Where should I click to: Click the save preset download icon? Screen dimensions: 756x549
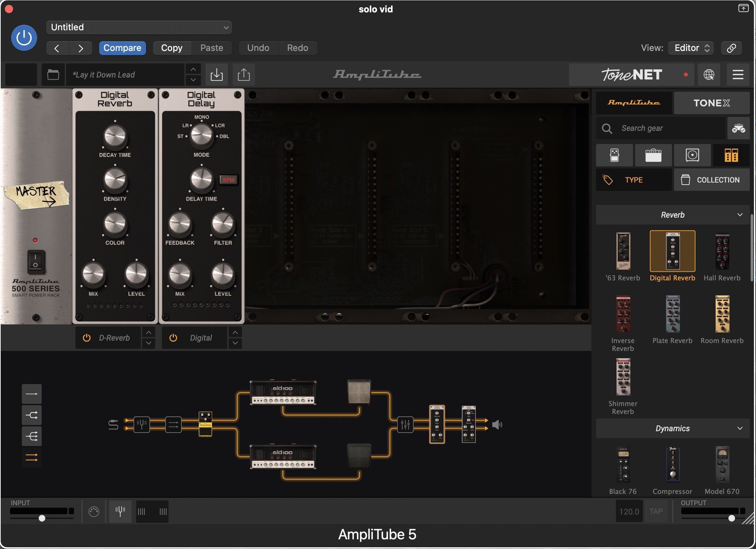(x=217, y=74)
